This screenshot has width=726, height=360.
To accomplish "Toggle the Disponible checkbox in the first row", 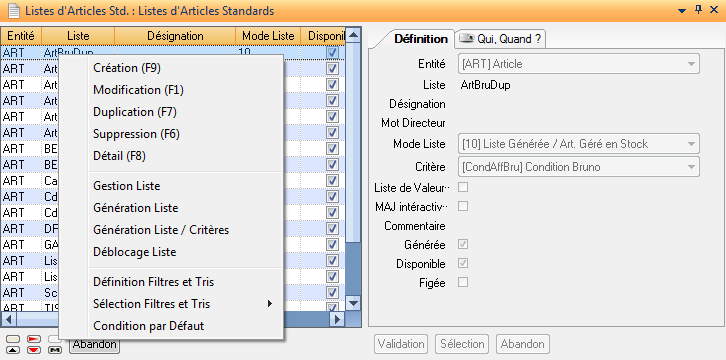I will tap(332, 52).
